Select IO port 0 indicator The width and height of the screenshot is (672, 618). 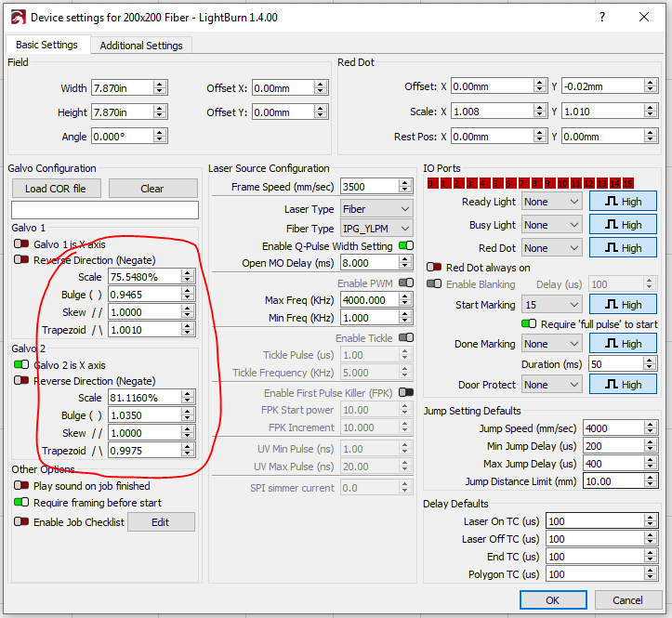pyautogui.click(x=431, y=183)
